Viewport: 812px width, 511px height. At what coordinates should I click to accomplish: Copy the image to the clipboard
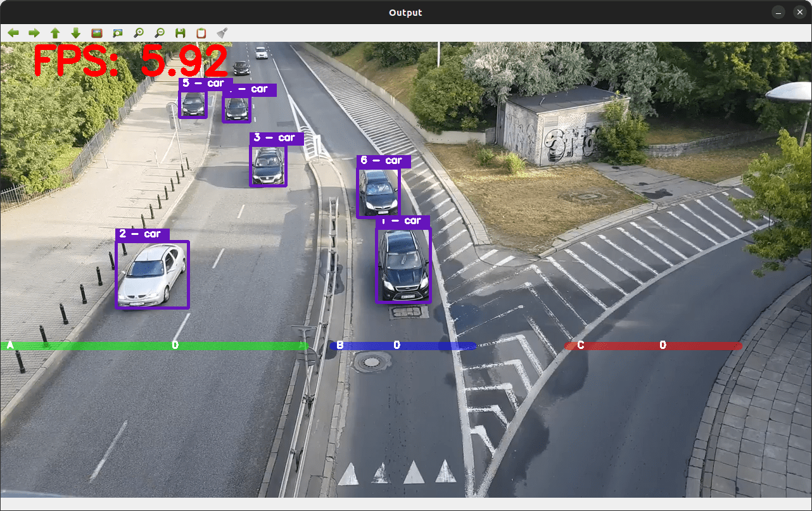201,33
